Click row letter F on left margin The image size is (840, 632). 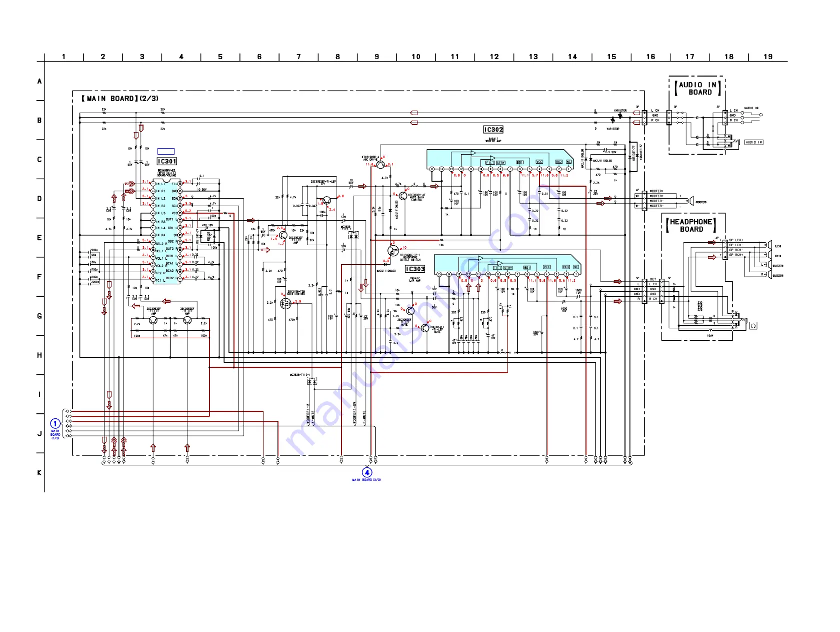tap(39, 277)
